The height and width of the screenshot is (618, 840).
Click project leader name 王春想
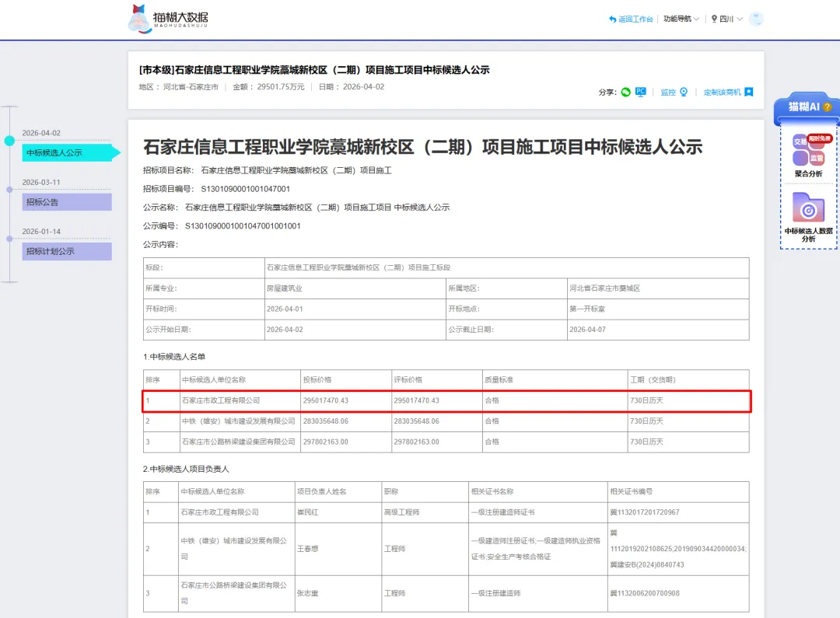click(x=307, y=549)
